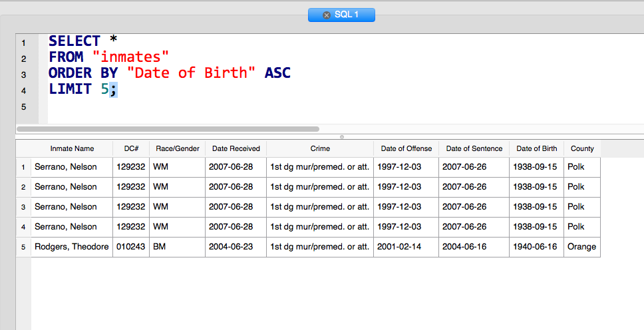Click the County column header

click(582, 149)
